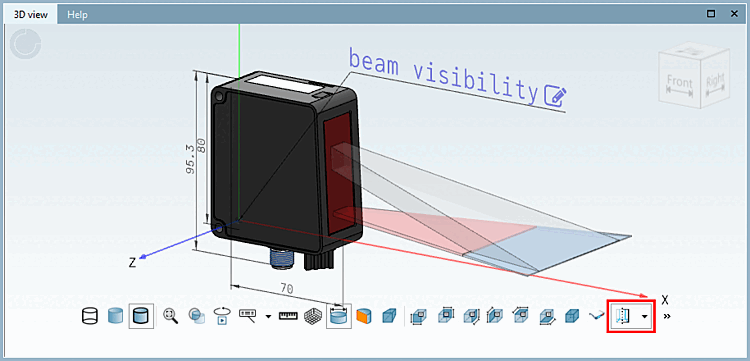Toggle dimensions display cylinder icon
Image resolution: width=750 pixels, height=361 pixels.
click(339, 316)
